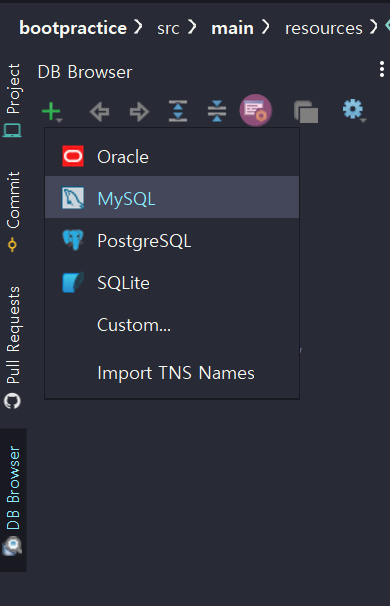Click the SQLite blue feather icon

pyautogui.click(x=73, y=283)
